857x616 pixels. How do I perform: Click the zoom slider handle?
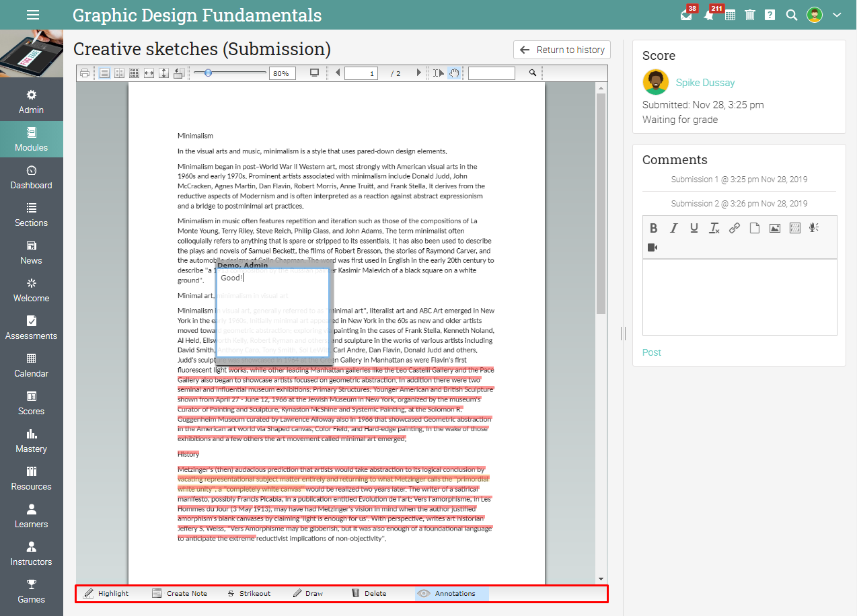click(208, 73)
